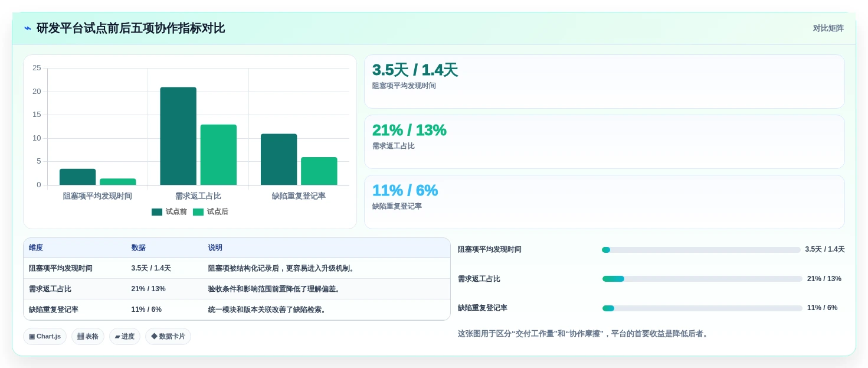Click the progress bar for 需求返工占比
This screenshot has height=368, width=868.
(x=702, y=279)
